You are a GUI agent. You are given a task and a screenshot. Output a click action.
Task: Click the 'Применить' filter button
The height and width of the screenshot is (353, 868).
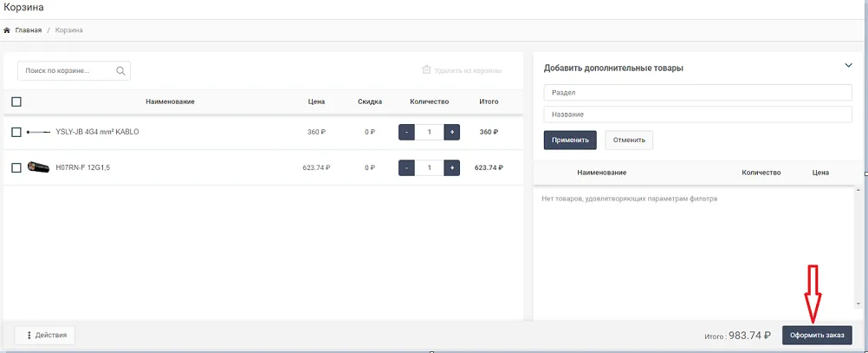[570, 140]
